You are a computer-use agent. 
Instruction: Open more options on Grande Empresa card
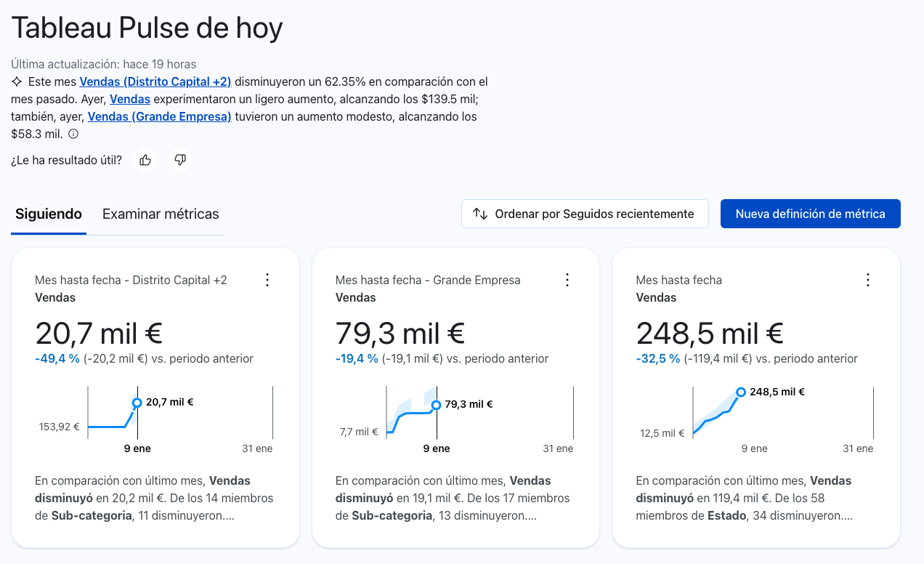tap(567, 280)
